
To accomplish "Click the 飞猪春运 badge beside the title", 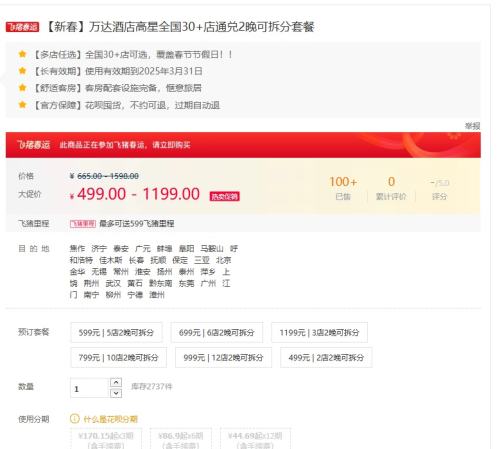I will pos(22,27).
